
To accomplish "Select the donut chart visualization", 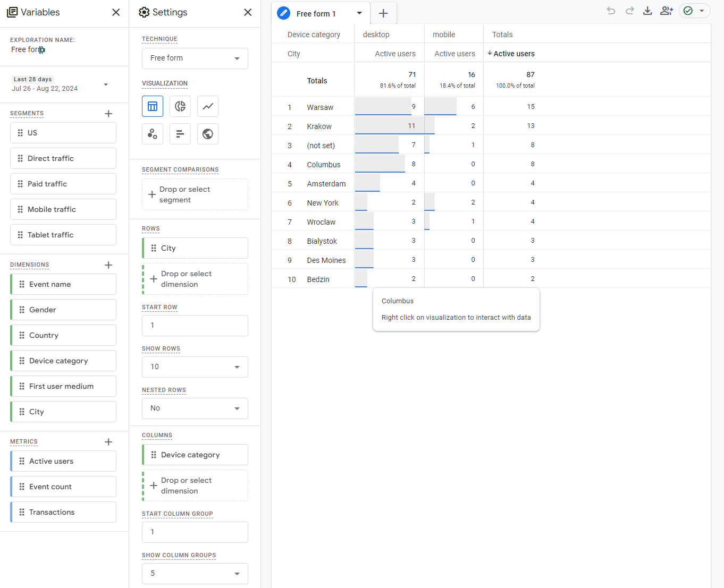I will (180, 106).
